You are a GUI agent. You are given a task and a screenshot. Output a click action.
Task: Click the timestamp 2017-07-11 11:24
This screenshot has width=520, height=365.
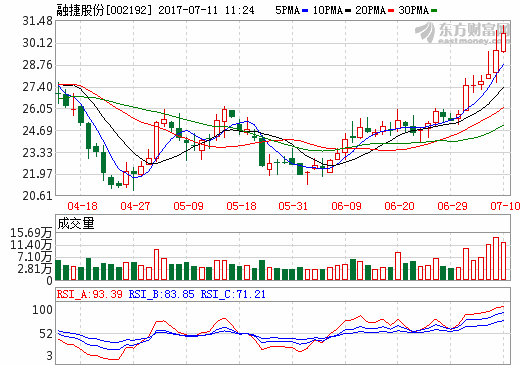206,10
